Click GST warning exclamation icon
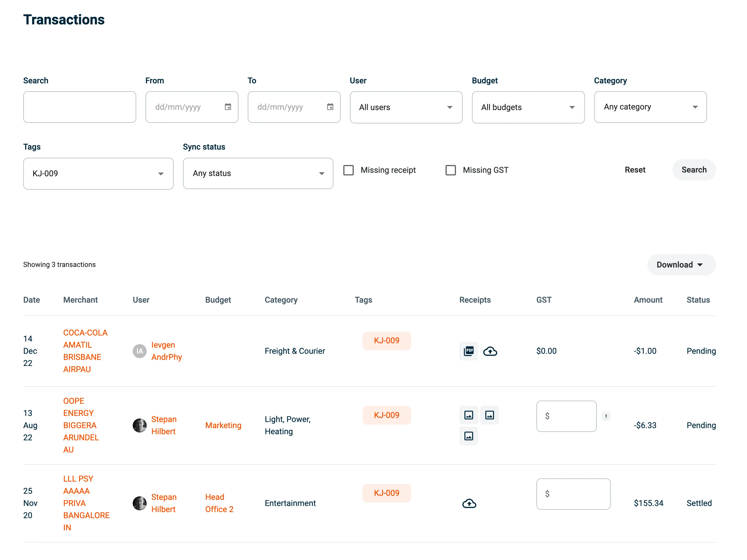The image size is (747, 560). pos(606,416)
